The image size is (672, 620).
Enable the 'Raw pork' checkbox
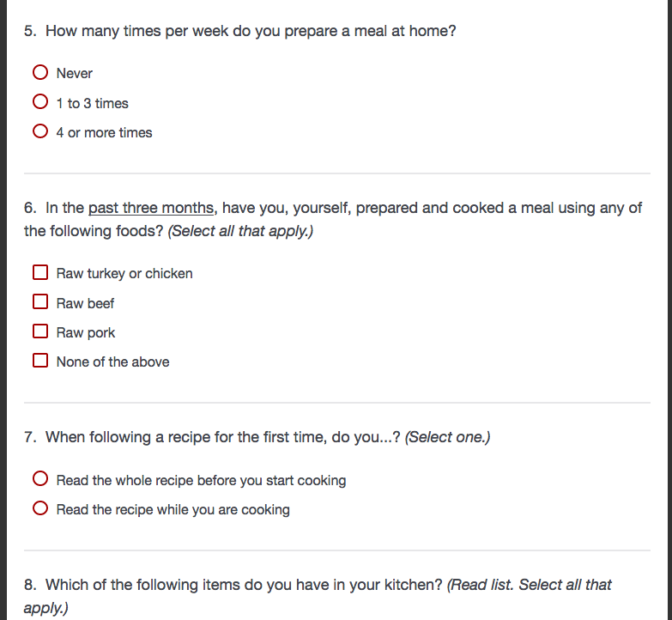click(x=40, y=331)
